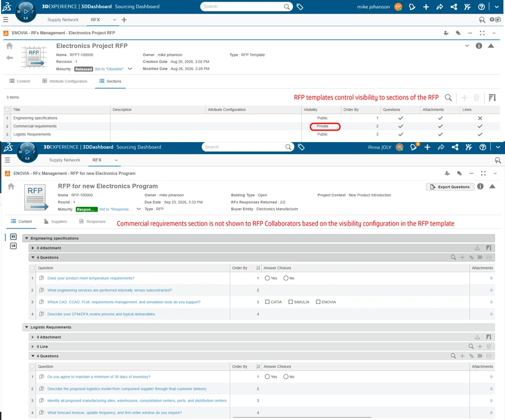
Task: Click the Commercial requirements row title
Action: click(35, 126)
